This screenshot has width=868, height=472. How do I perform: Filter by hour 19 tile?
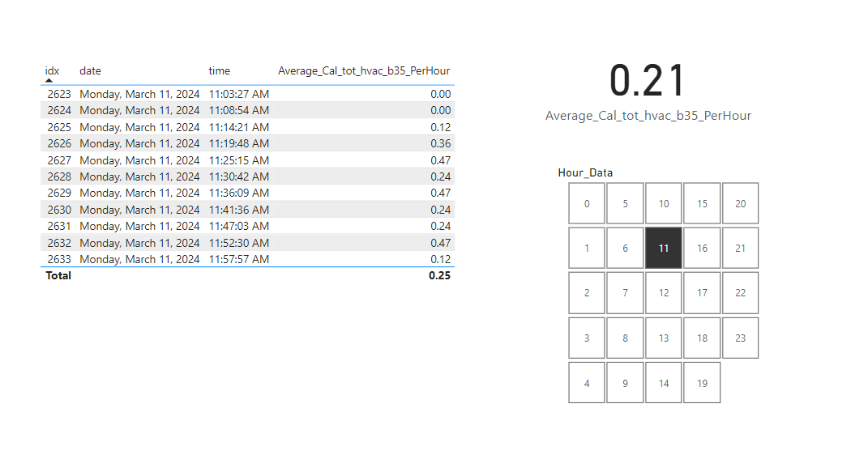coord(702,382)
